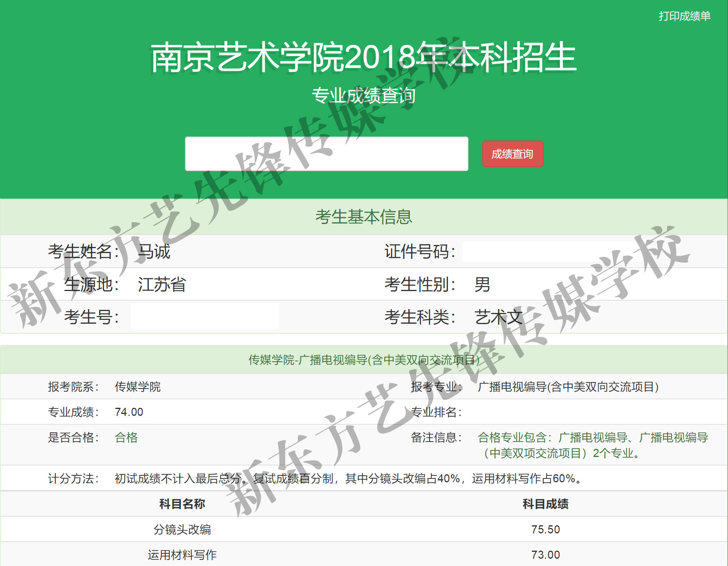Image resolution: width=728 pixels, height=566 pixels.
Task: Click the 分镜头改编 subject row name
Action: point(182,530)
